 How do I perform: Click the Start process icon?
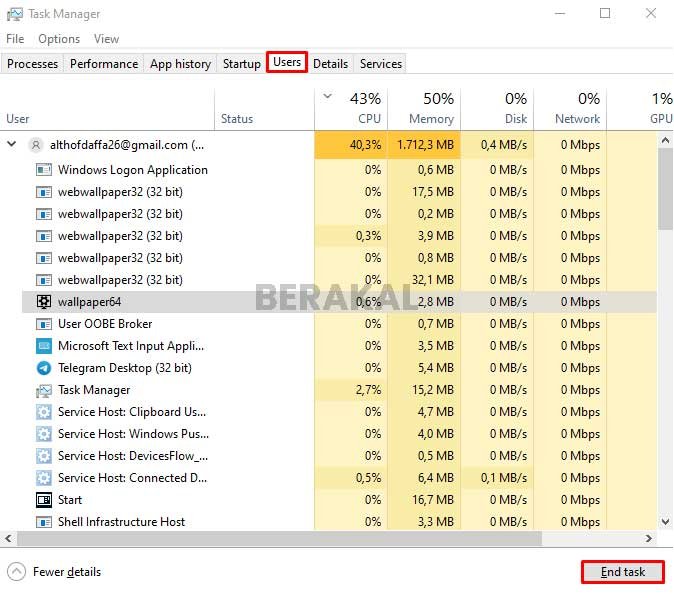coord(43,500)
